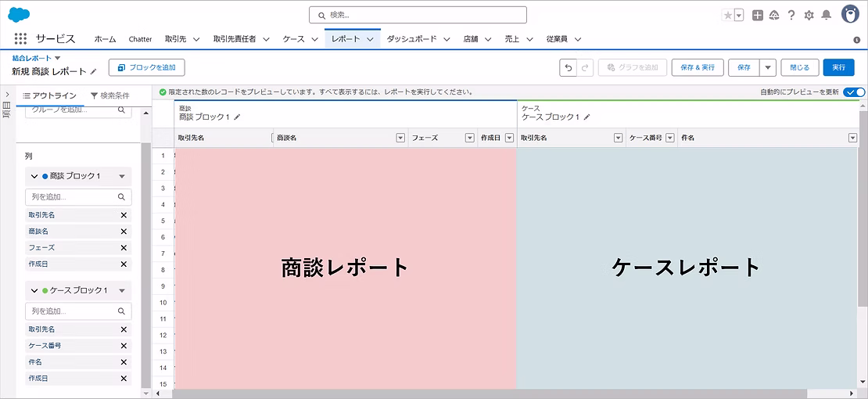
Task: Open the Trailhead guidance icon
Action: 774,16
